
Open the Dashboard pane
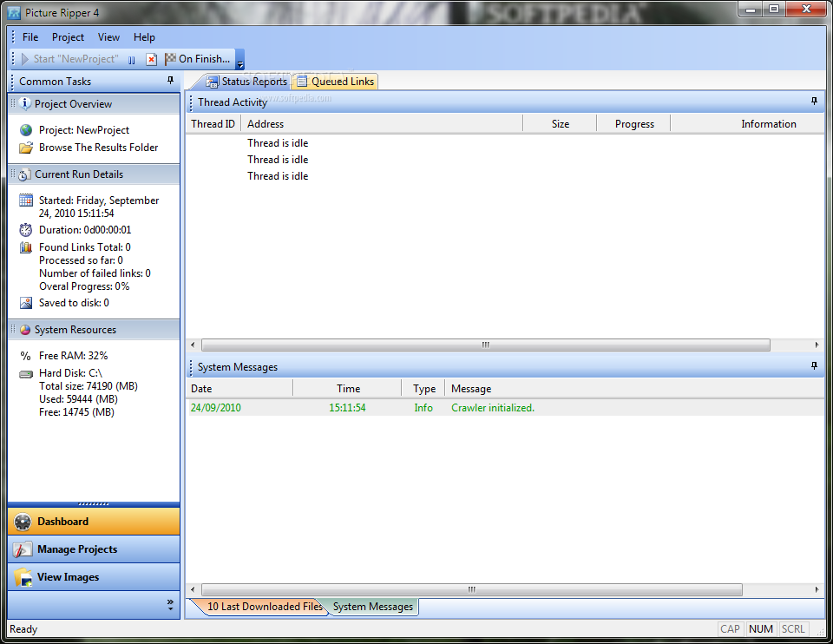[x=94, y=522]
